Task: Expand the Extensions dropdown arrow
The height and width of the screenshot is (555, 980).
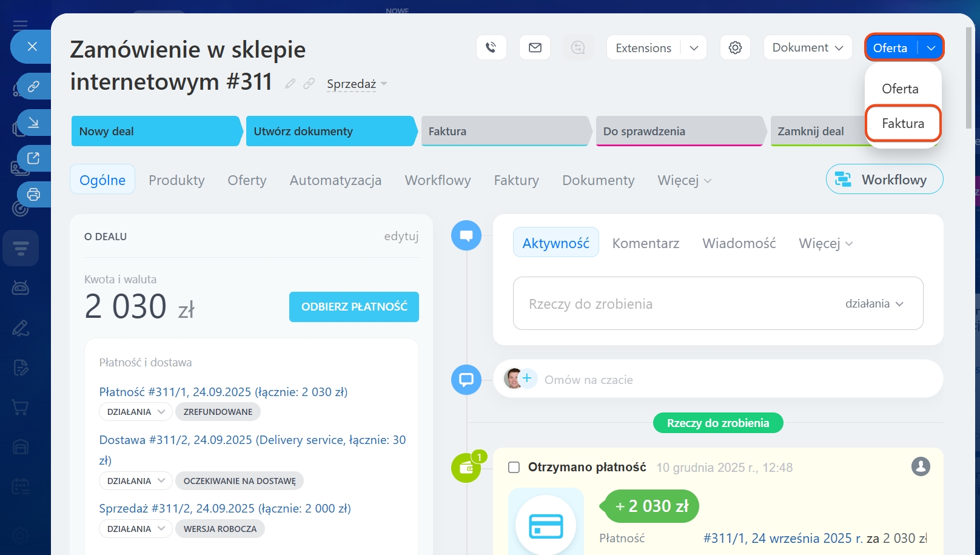Action: [x=694, y=48]
